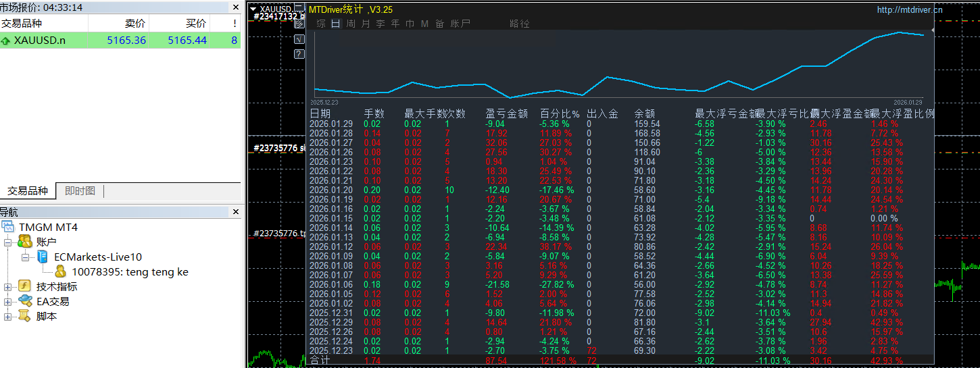Viewport: 980px width, 368px height.
Task: Click the EA交易 expert advisors icon
Action: 25,301
